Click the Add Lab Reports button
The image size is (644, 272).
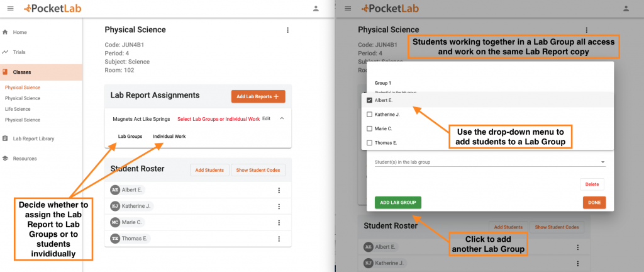[x=258, y=96]
